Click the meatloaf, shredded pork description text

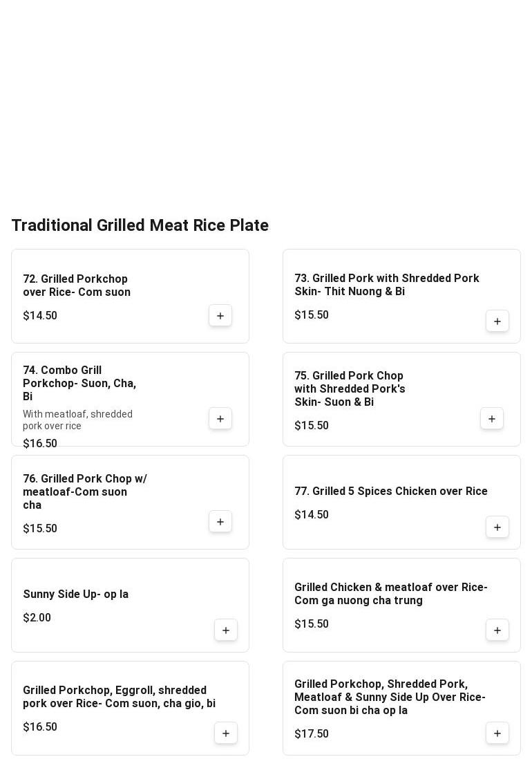(77, 420)
